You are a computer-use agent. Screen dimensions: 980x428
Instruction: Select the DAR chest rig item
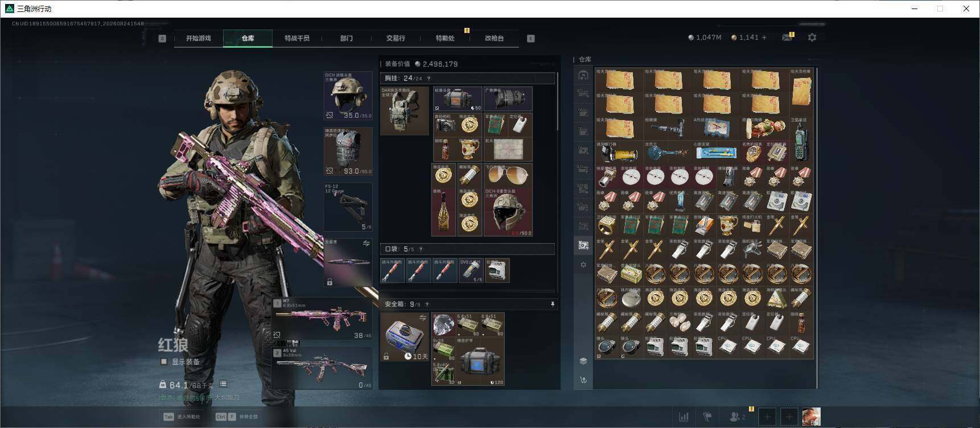[x=405, y=110]
